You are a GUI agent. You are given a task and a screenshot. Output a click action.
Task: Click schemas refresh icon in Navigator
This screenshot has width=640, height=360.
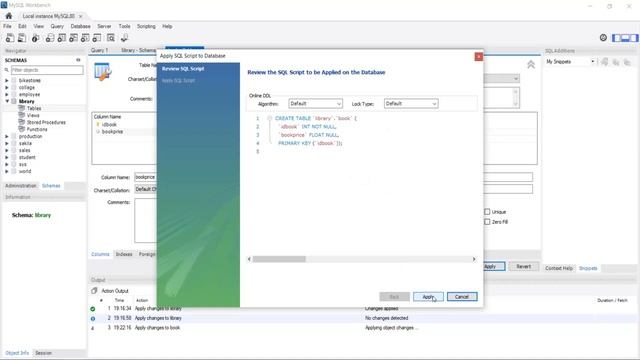point(78,60)
